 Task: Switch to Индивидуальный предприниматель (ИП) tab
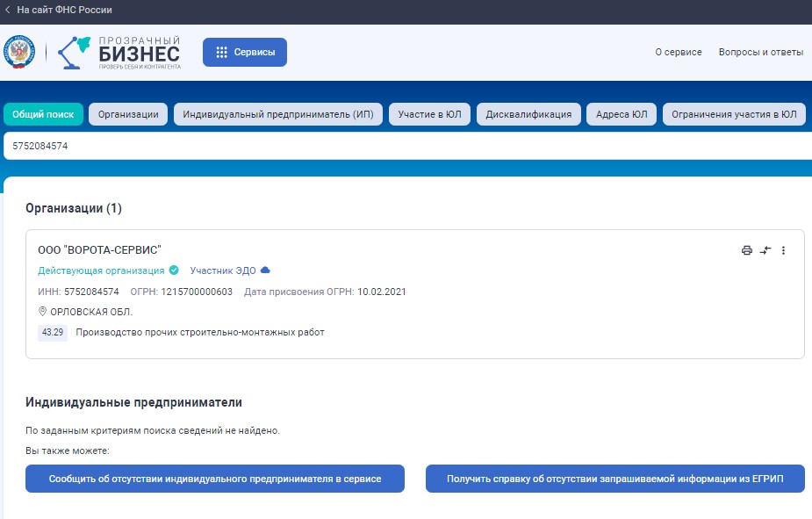[x=278, y=113]
